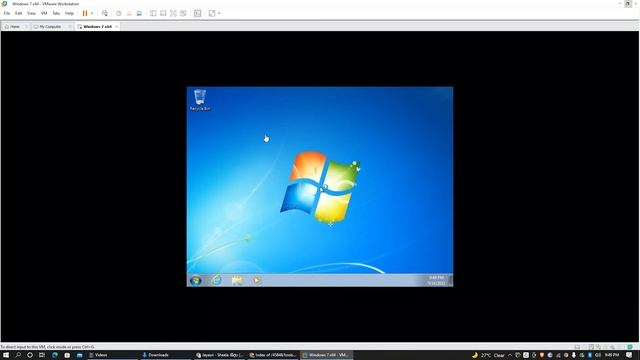The width and height of the screenshot is (640, 360).
Task: Open weather widget showing 27°C Clear
Action: click(488, 355)
